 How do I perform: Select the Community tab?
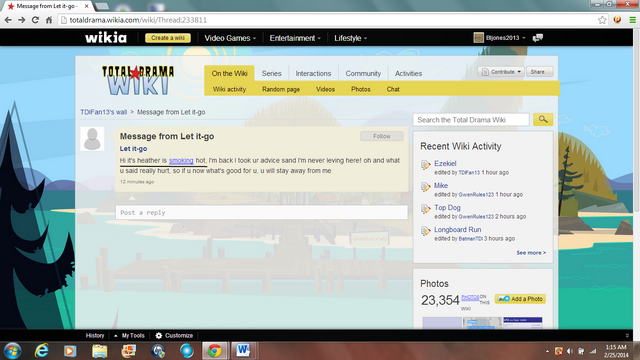pos(363,73)
